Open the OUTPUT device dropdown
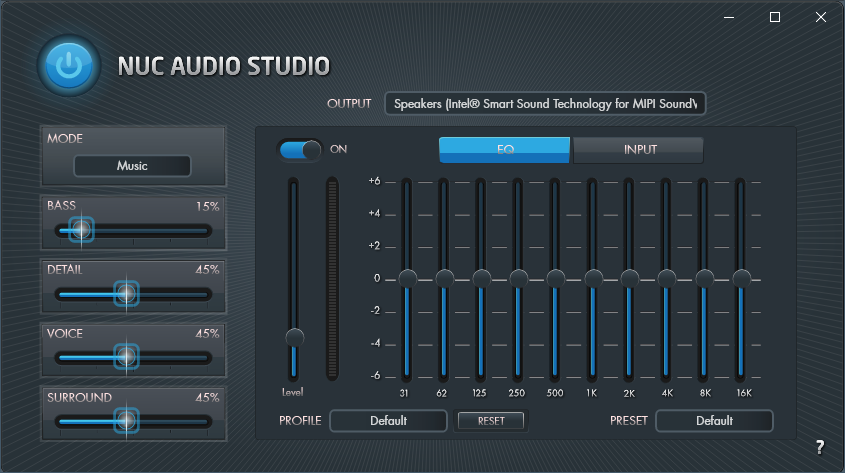845x473 pixels. pos(545,103)
